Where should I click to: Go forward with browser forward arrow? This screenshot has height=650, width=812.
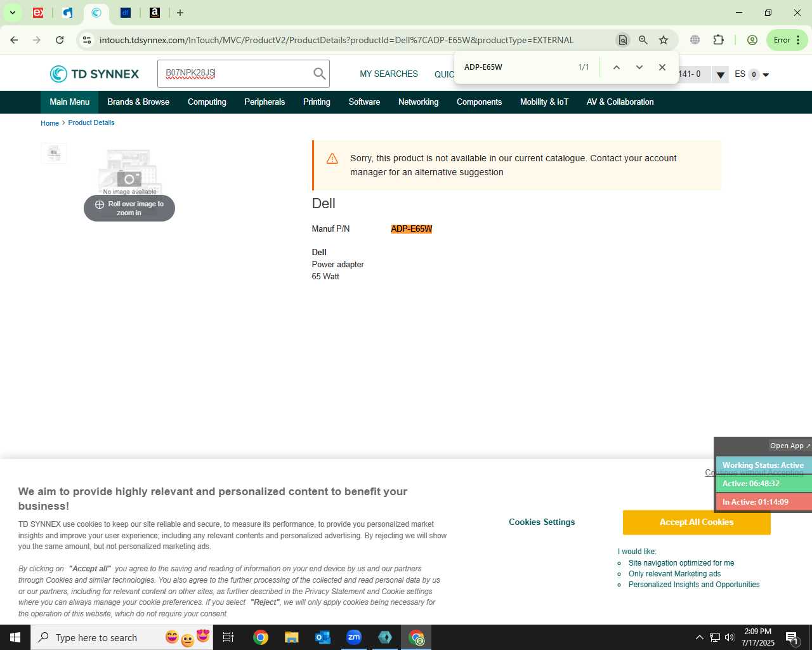click(x=37, y=40)
